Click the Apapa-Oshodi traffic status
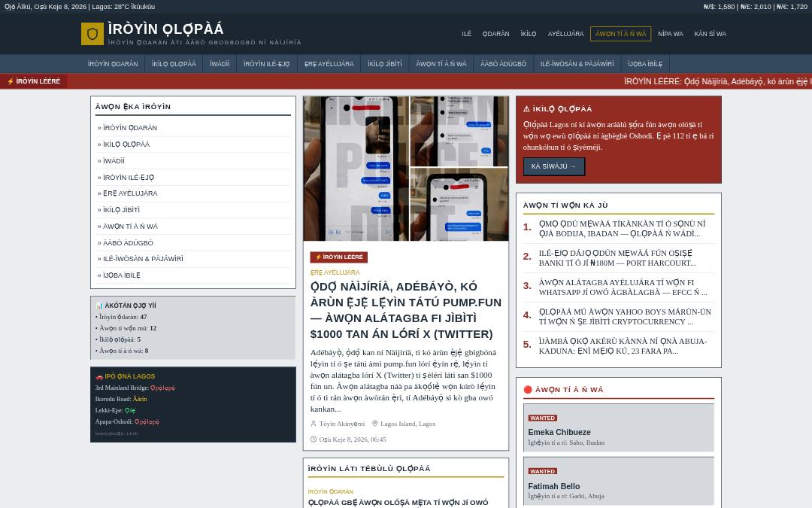The image size is (812, 508). 147,422
